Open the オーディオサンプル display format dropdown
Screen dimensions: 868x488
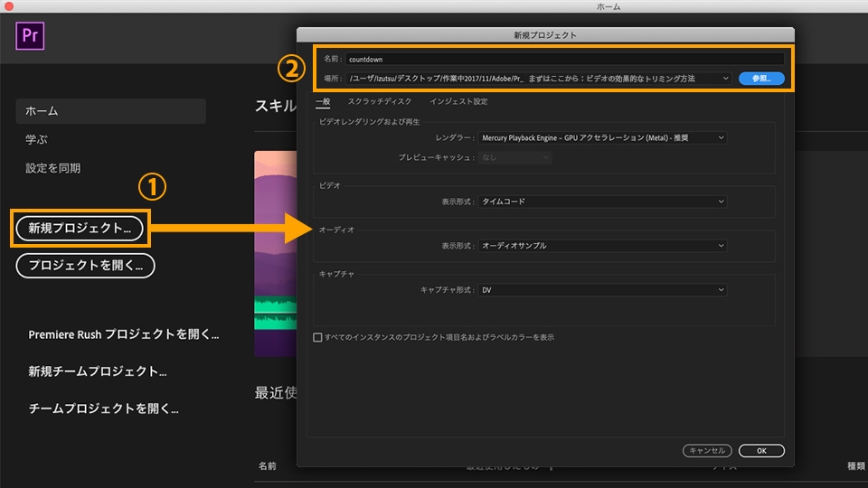coord(602,246)
